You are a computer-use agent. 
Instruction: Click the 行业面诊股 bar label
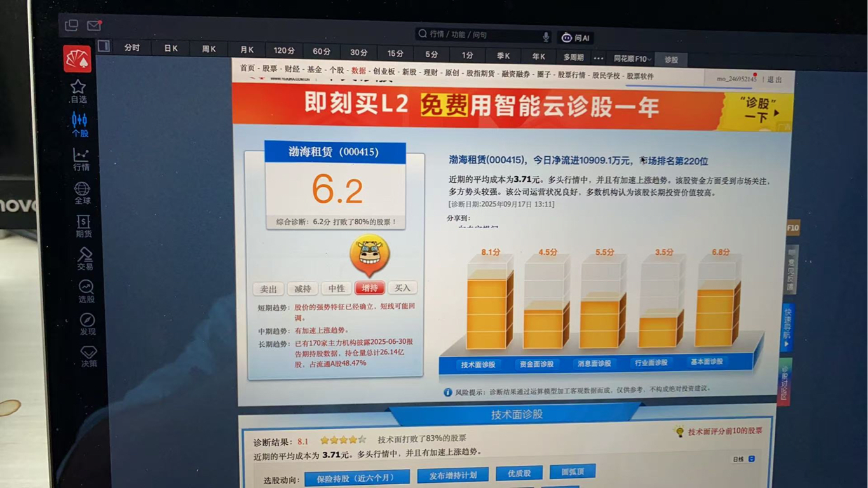click(x=651, y=362)
